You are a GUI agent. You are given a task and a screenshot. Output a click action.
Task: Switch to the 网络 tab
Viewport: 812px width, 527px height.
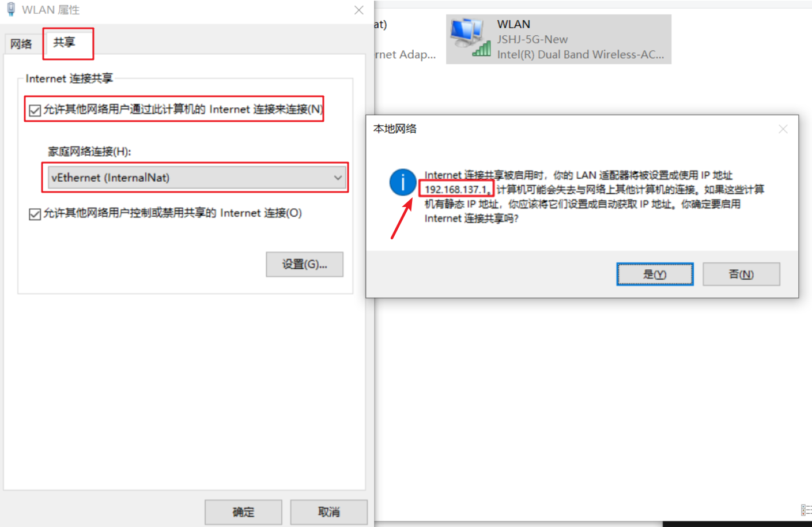tap(21, 44)
